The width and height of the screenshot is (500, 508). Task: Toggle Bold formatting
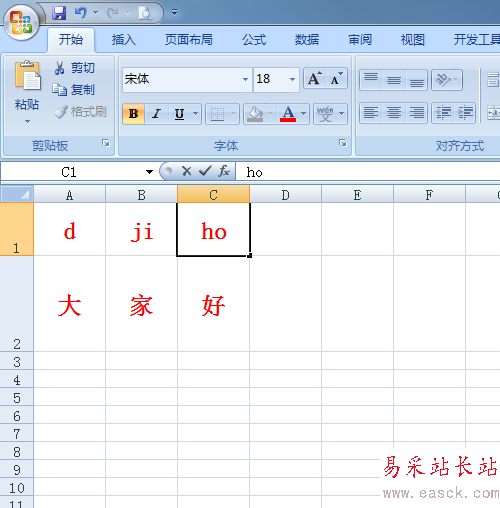pos(133,114)
